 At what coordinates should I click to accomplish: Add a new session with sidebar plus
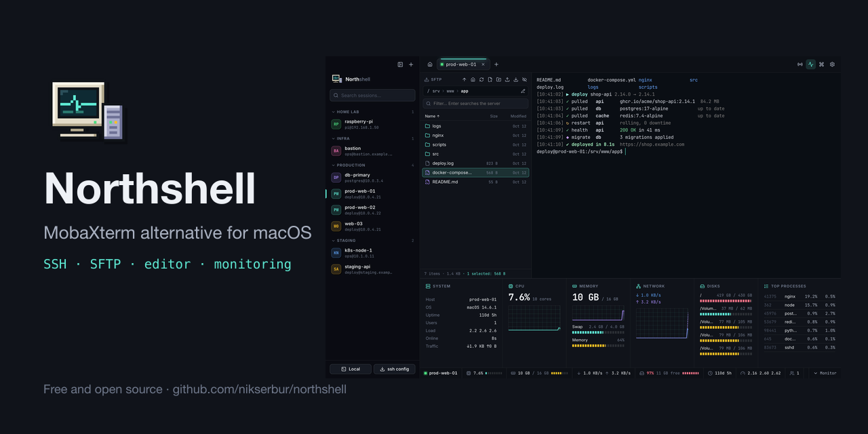coord(411,64)
